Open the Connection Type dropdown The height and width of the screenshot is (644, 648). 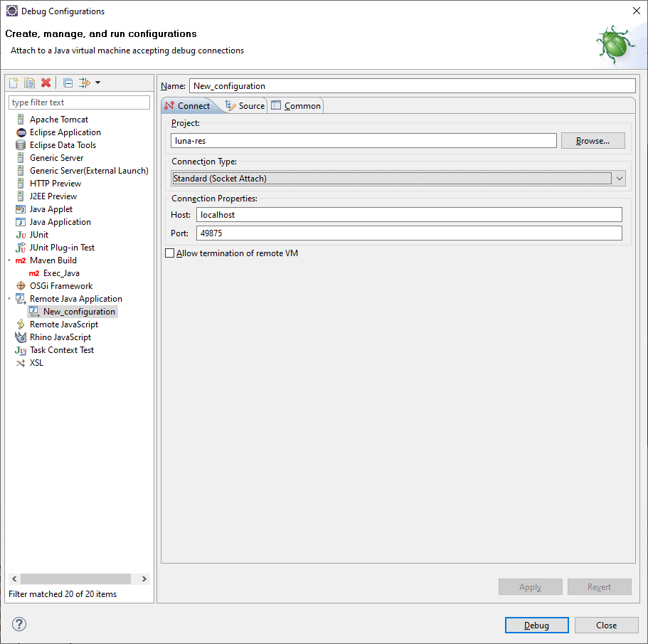tap(398, 179)
